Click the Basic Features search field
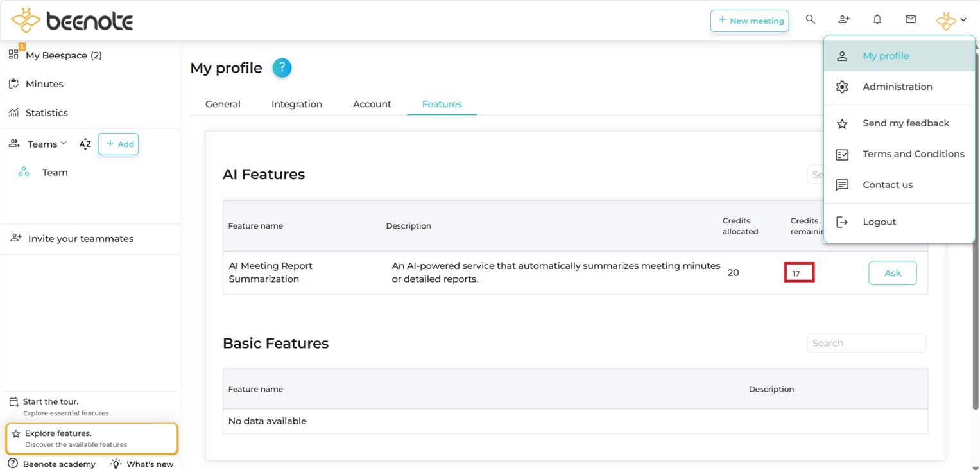This screenshot has width=980, height=470. pyautogui.click(x=866, y=343)
